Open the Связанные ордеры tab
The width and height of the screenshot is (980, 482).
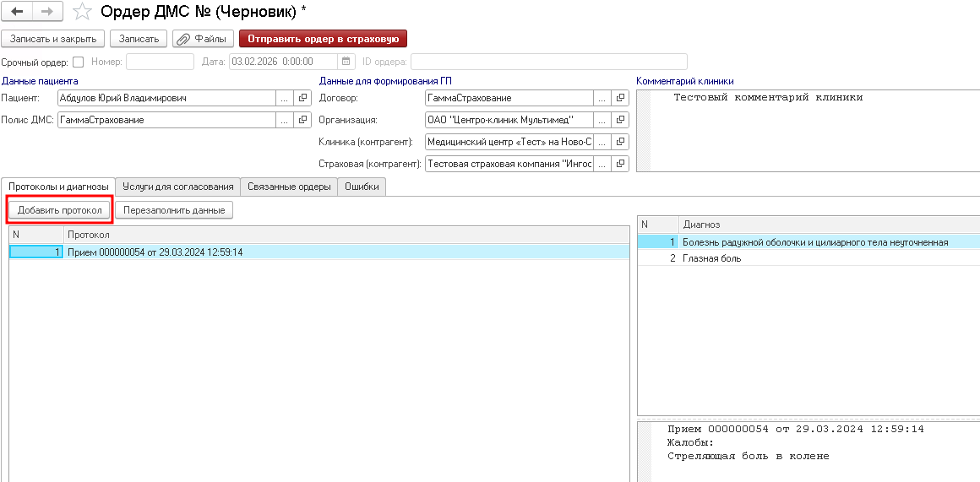pyautogui.click(x=289, y=187)
